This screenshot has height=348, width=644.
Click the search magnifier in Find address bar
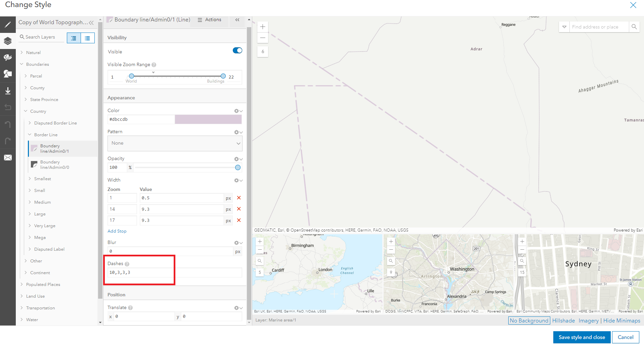pyautogui.click(x=634, y=27)
